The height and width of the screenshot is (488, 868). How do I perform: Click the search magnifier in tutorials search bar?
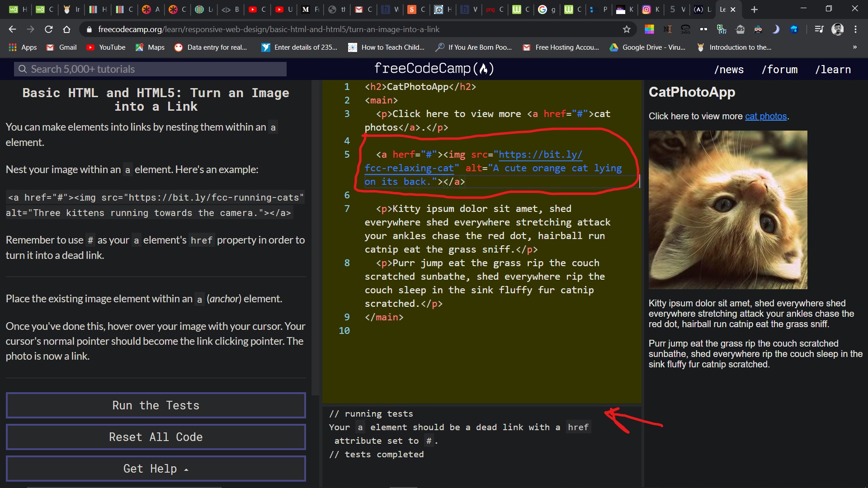click(x=23, y=69)
